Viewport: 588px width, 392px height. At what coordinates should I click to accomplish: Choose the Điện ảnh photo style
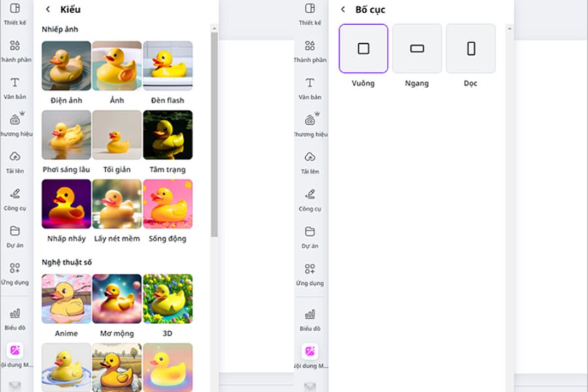pyautogui.click(x=66, y=66)
